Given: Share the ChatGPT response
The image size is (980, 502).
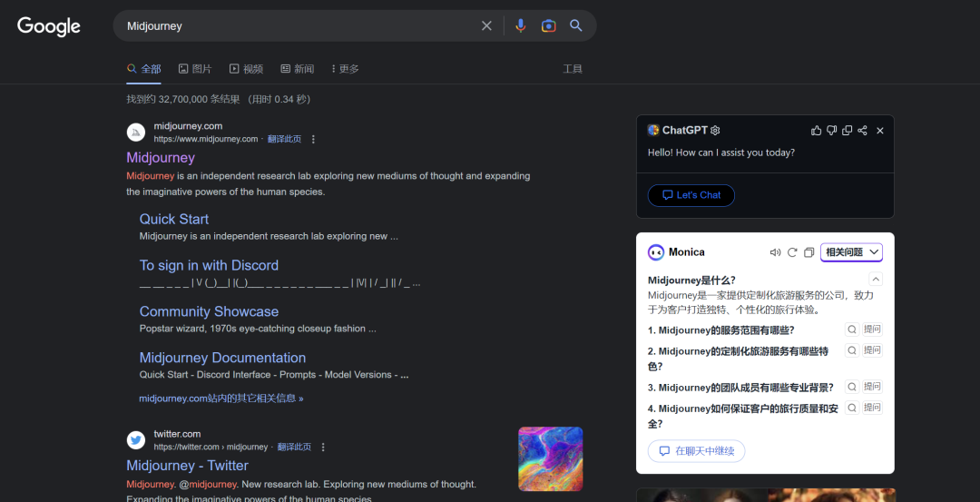Looking at the screenshot, I should pos(863,131).
